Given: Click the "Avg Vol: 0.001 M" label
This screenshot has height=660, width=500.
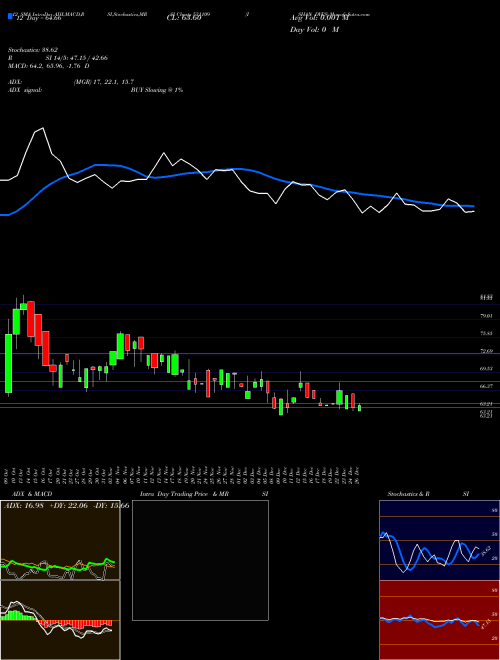Looking at the screenshot, I should [319, 18].
